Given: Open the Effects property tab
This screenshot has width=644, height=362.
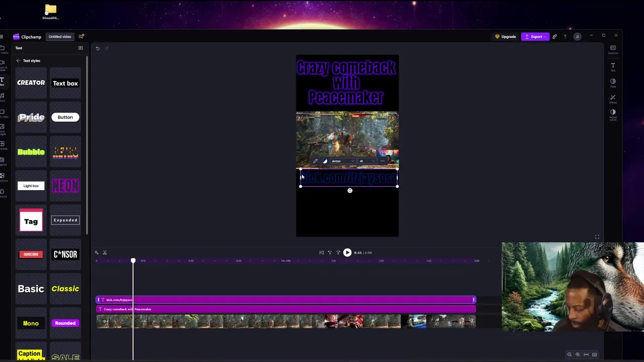Looking at the screenshot, I should coord(613,99).
